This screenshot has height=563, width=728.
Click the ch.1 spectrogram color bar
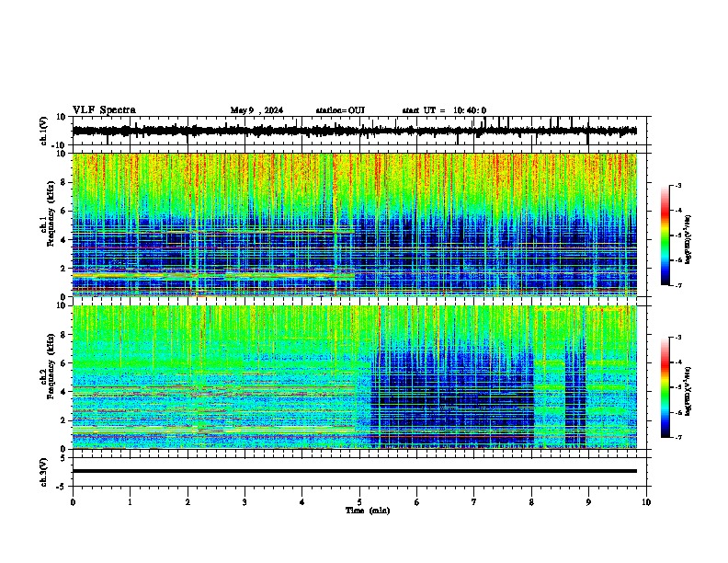coord(665,236)
